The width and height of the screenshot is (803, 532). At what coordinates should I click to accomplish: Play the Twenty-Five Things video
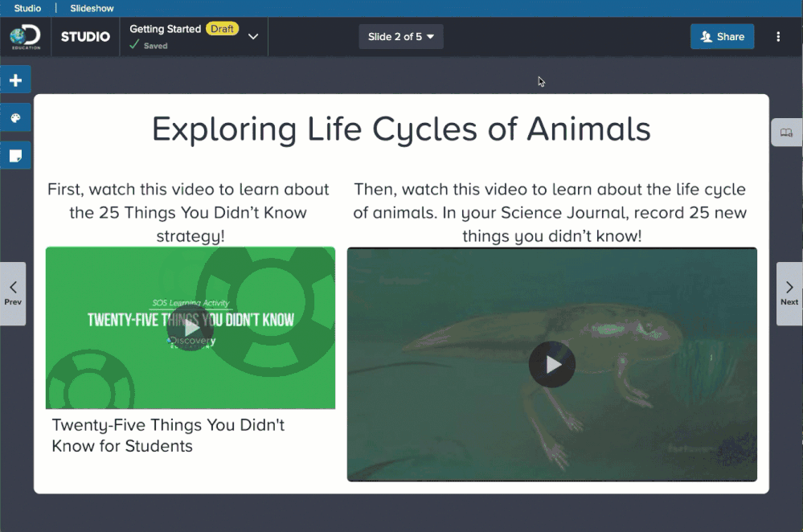[191, 328]
